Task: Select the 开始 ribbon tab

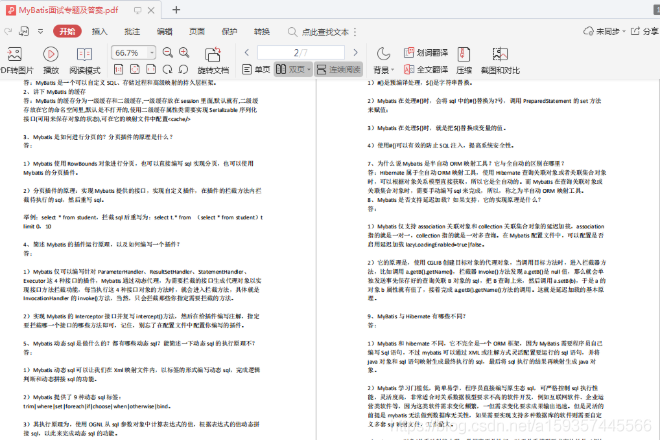Action: pos(67,31)
